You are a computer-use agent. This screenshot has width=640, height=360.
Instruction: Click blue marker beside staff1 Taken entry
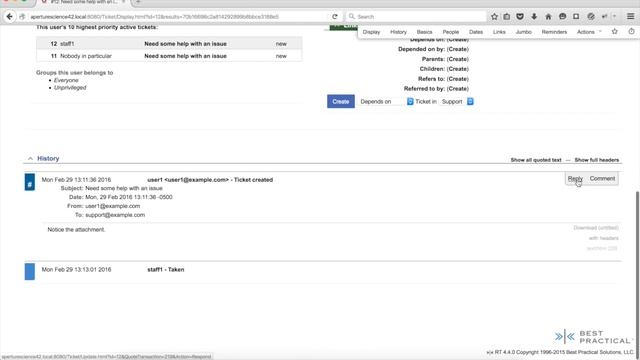pyautogui.click(x=30, y=272)
